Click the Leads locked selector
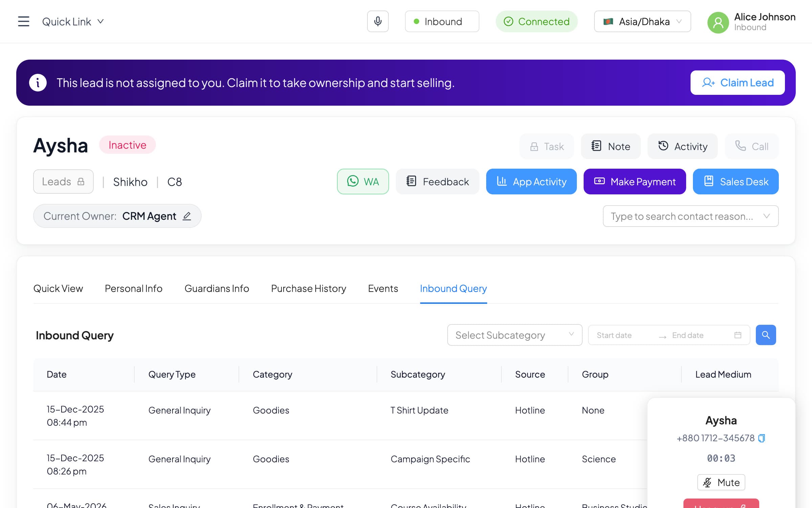 point(63,182)
